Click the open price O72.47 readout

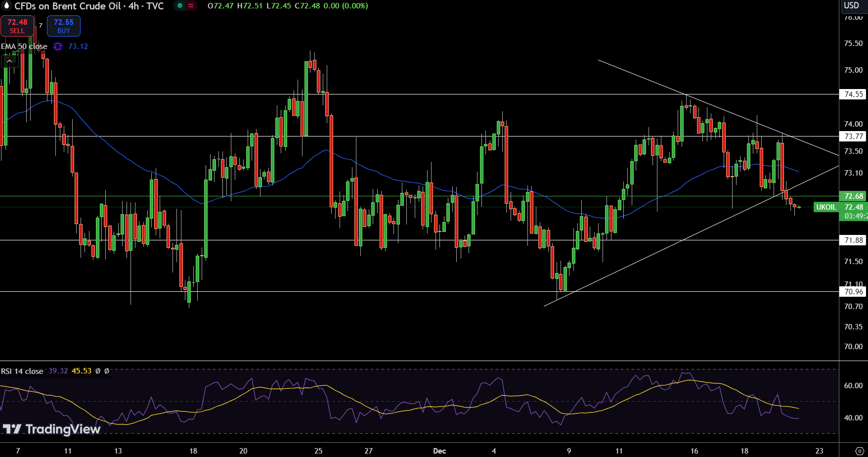point(220,6)
